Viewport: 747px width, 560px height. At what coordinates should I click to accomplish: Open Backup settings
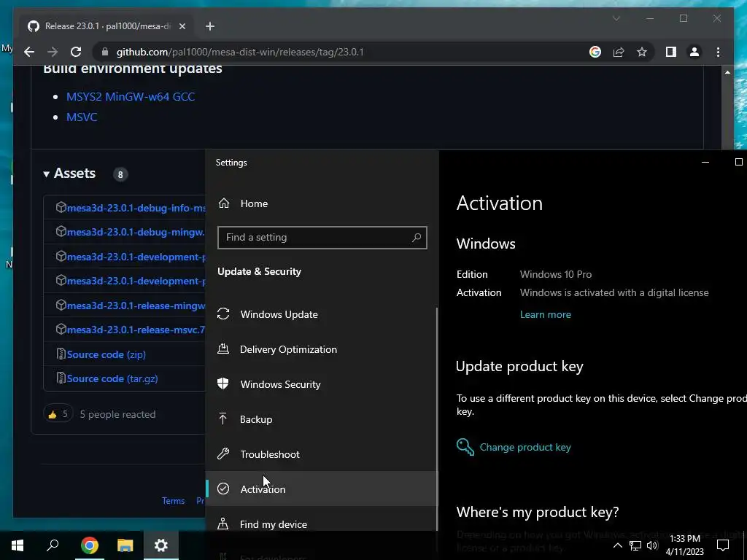tap(321, 419)
